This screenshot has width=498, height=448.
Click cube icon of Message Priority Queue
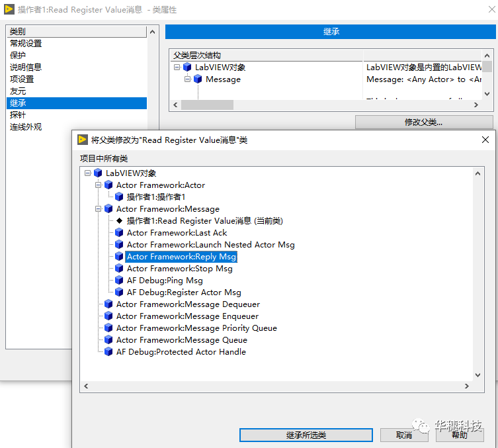[x=108, y=328]
